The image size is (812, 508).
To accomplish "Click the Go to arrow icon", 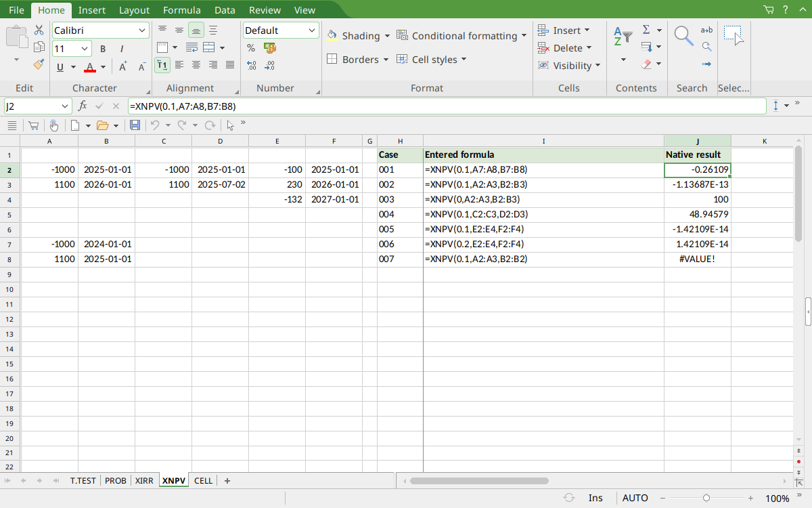I will 706,64.
